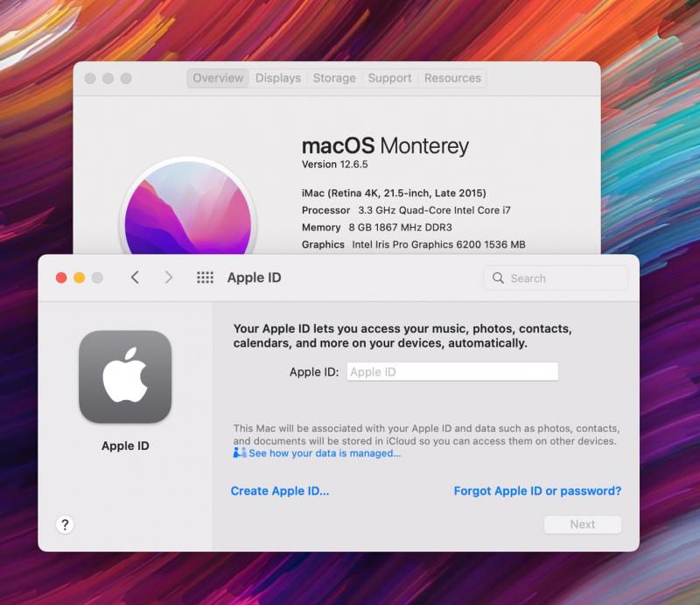The image size is (700, 605).
Task: Open the Support tab in About This Mac
Action: pos(389,78)
